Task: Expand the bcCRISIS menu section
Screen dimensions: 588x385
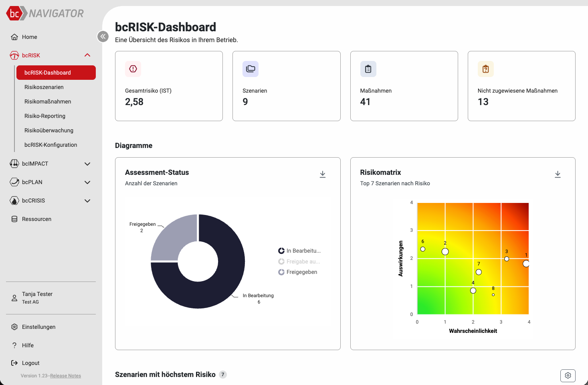Action: click(87, 201)
